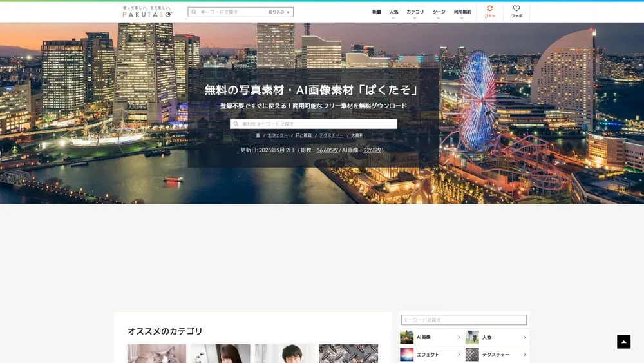Select the AI画像 category thumbnail icon

point(406,337)
